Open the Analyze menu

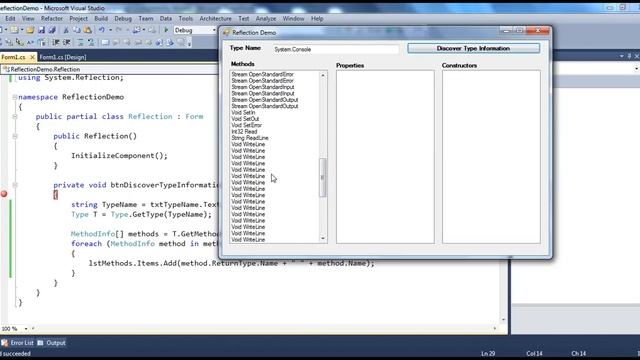tap(266, 19)
